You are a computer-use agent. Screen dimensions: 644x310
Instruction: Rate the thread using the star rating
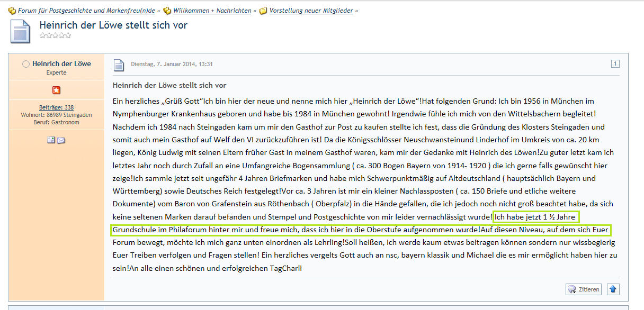click(55, 35)
